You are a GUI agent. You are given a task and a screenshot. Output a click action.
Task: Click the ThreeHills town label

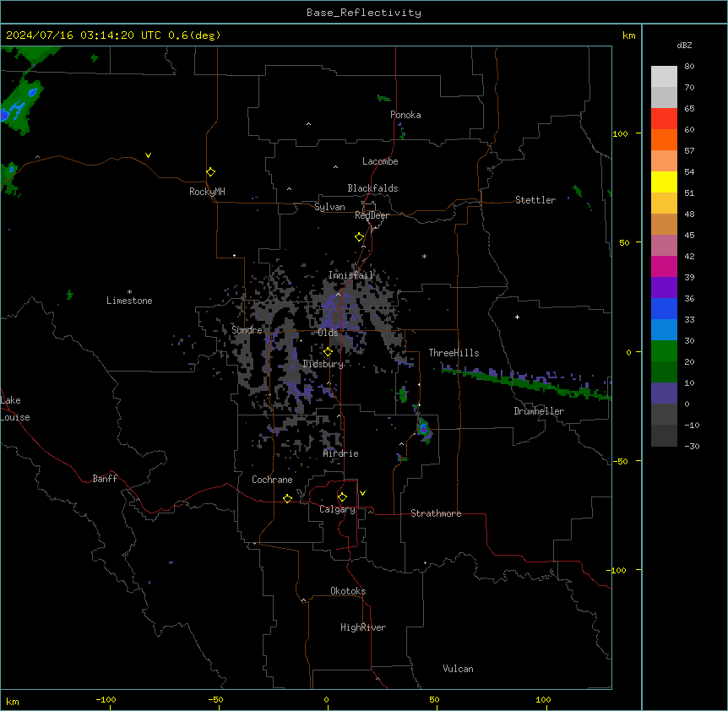tap(454, 353)
